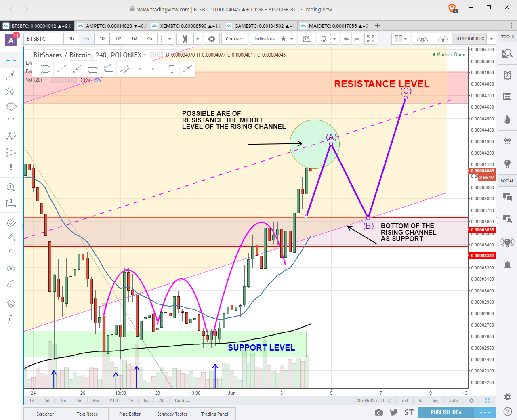Screen dimensions: 517x420
Task: Open the publish options three-dots menu
Action: pos(485,412)
